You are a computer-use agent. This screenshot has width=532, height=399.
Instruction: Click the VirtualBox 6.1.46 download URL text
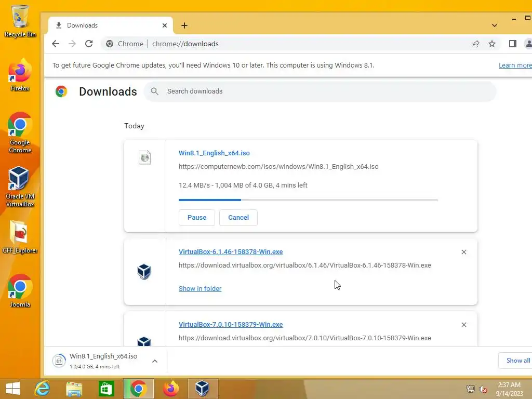(304, 265)
